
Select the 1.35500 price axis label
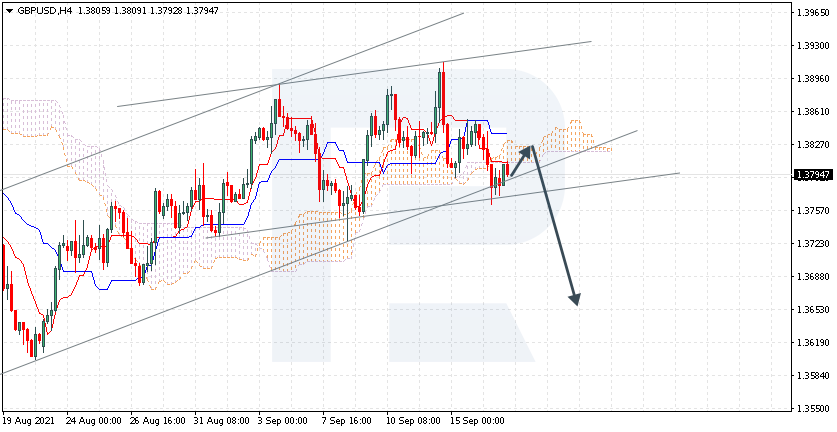(811, 409)
